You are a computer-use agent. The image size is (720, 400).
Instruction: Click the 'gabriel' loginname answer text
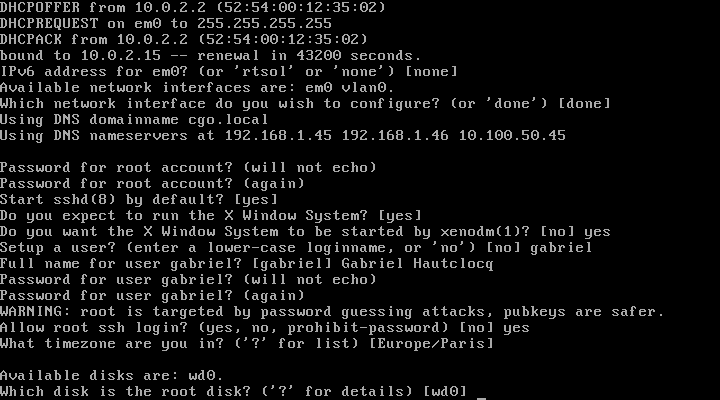pos(561,248)
